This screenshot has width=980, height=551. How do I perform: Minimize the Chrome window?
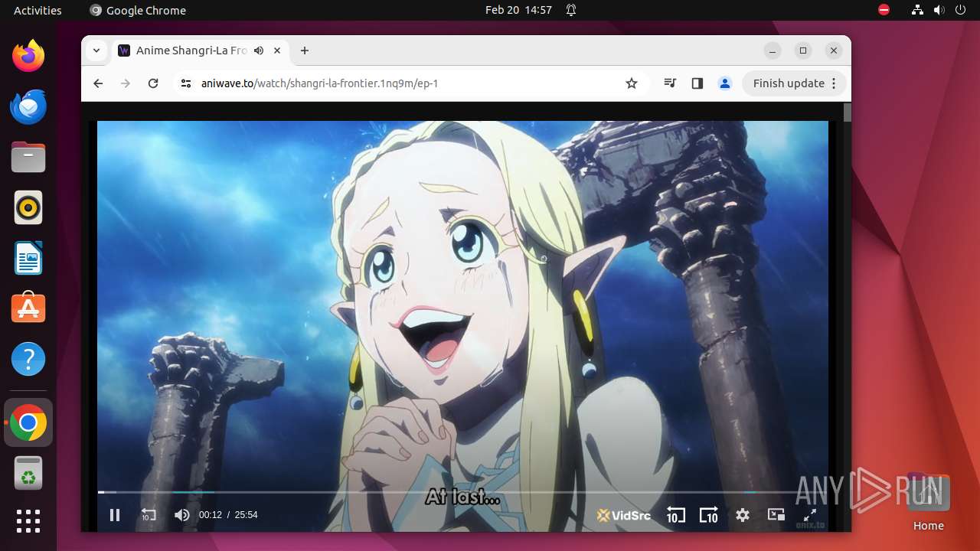click(773, 51)
